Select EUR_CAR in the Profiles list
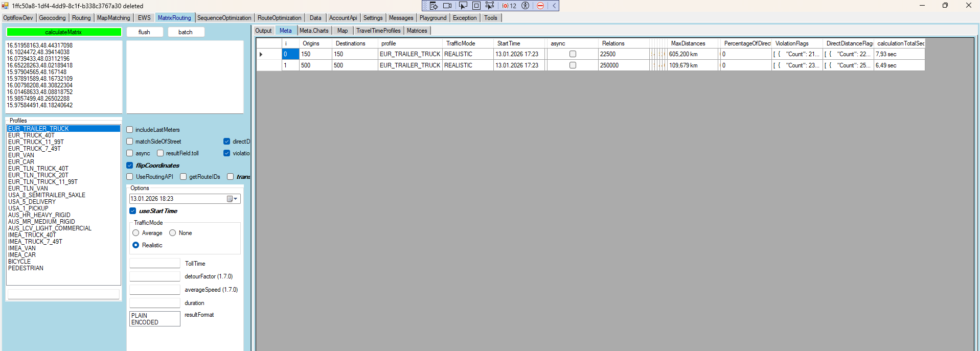 tap(21, 162)
